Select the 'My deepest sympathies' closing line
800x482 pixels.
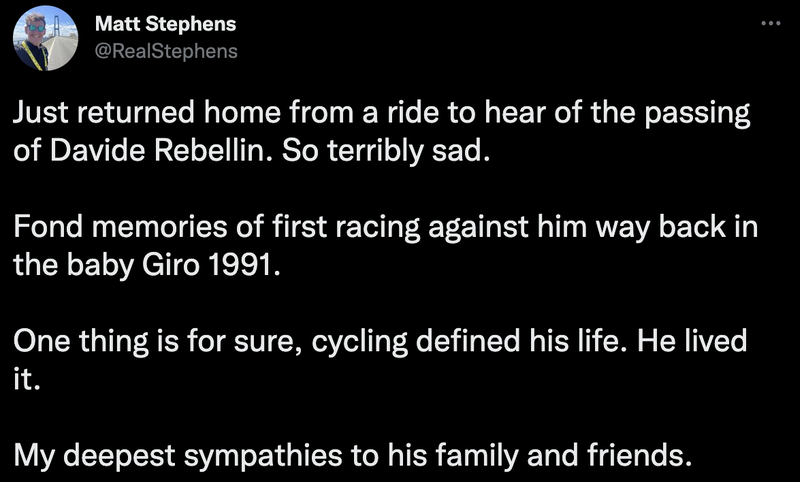(x=353, y=455)
